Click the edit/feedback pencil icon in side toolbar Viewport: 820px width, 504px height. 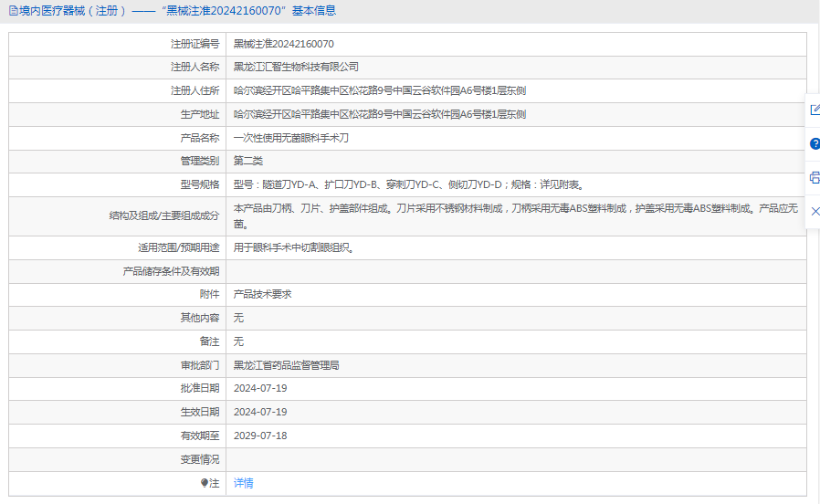(815, 110)
